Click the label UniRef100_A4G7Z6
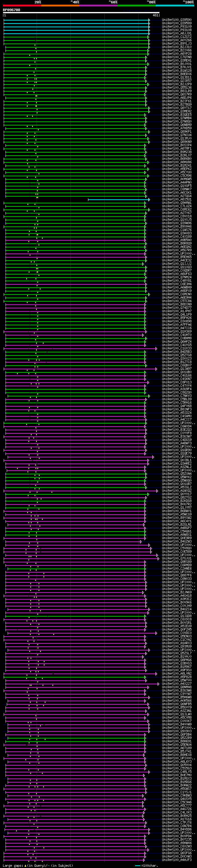 click(x=177, y=809)
